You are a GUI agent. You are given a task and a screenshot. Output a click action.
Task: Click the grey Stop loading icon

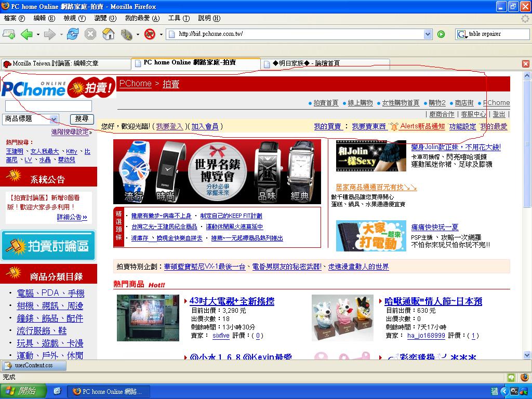coord(90,34)
